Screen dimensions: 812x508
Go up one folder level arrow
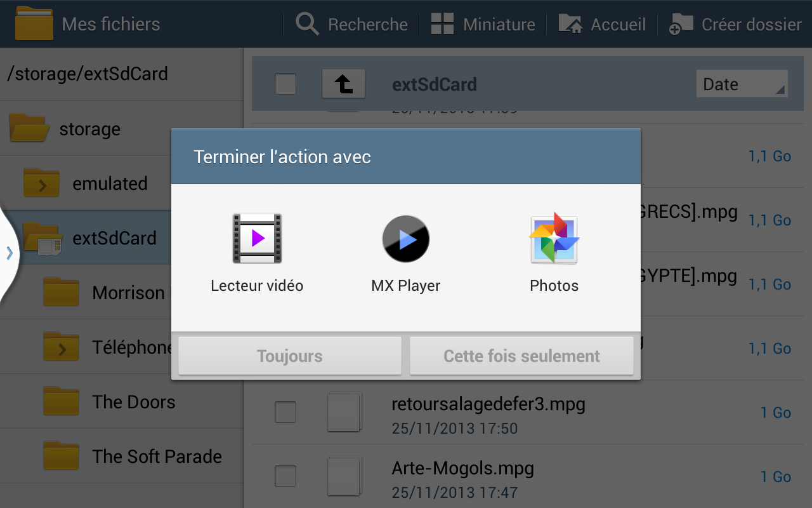pyautogui.click(x=343, y=84)
